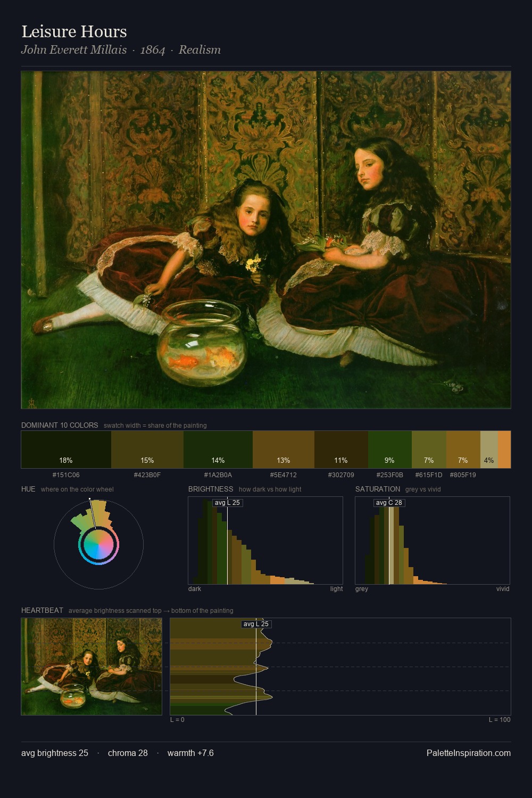Image resolution: width=532 pixels, height=798 pixels.
Task: Click the dark label under Brightness chart
Action: point(195,589)
